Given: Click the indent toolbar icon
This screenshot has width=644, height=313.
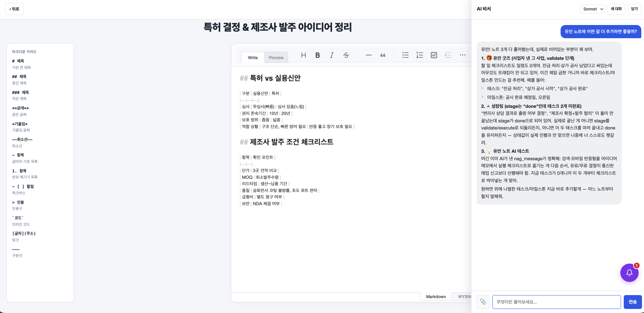Looking at the screenshot, I should point(448,55).
